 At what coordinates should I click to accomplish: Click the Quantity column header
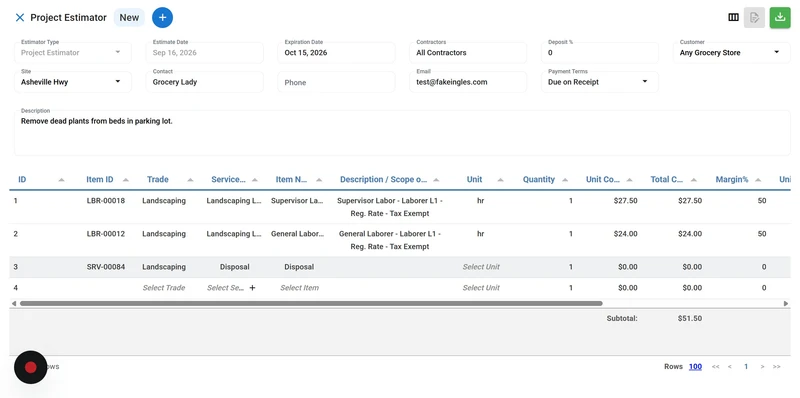(539, 180)
